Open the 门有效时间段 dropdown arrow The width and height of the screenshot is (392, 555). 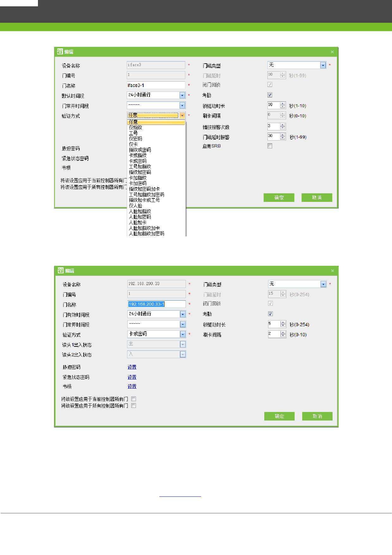coord(183,314)
